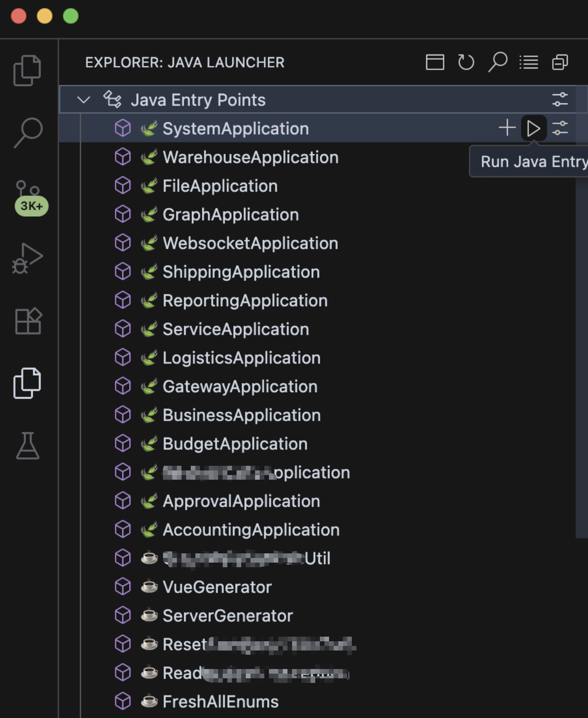
Task: Refresh the Java Launcher explorer
Action: [466, 62]
